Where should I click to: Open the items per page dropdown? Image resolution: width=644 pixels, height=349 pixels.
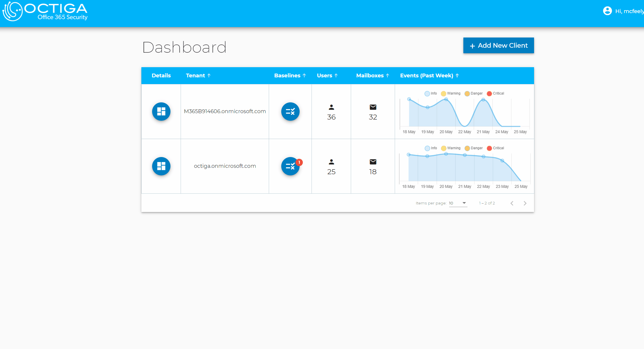[x=458, y=203]
